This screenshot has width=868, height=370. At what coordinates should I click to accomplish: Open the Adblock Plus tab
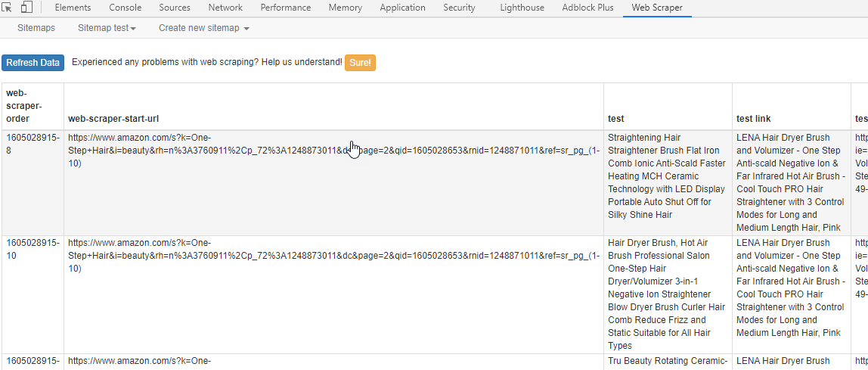(587, 8)
